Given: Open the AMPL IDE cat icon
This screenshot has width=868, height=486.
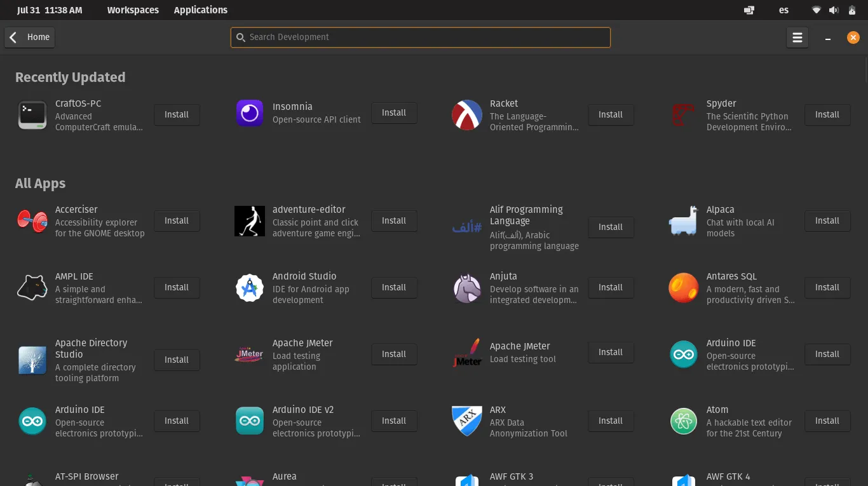Looking at the screenshot, I should (x=32, y=288).
